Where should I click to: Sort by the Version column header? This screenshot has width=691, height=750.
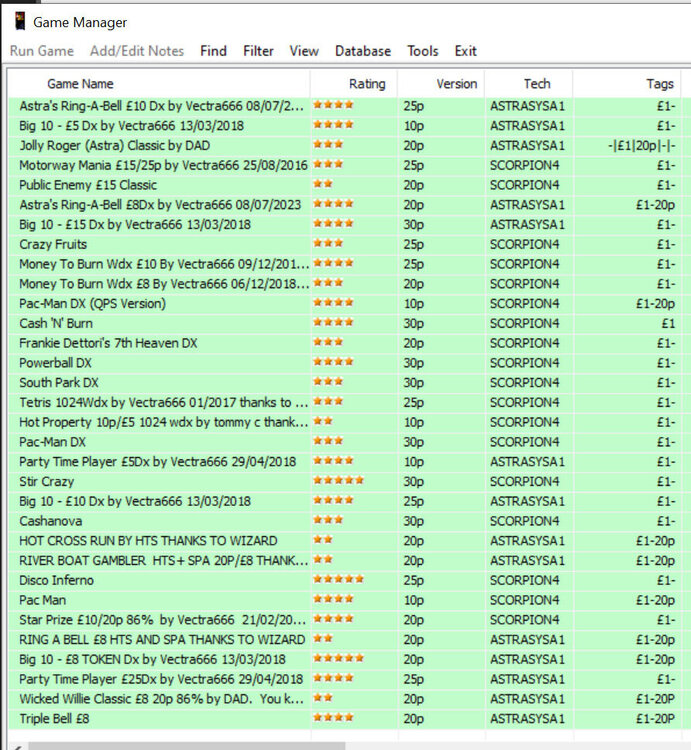[x=441, y=84]
